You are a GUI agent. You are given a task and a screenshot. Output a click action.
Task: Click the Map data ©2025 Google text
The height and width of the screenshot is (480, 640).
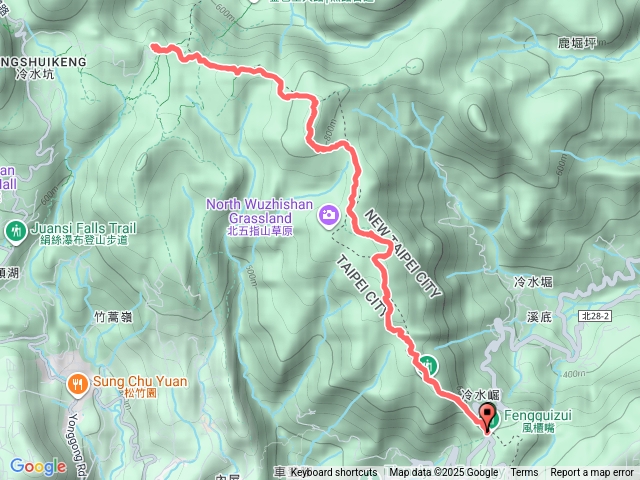[x=443, y=472]
